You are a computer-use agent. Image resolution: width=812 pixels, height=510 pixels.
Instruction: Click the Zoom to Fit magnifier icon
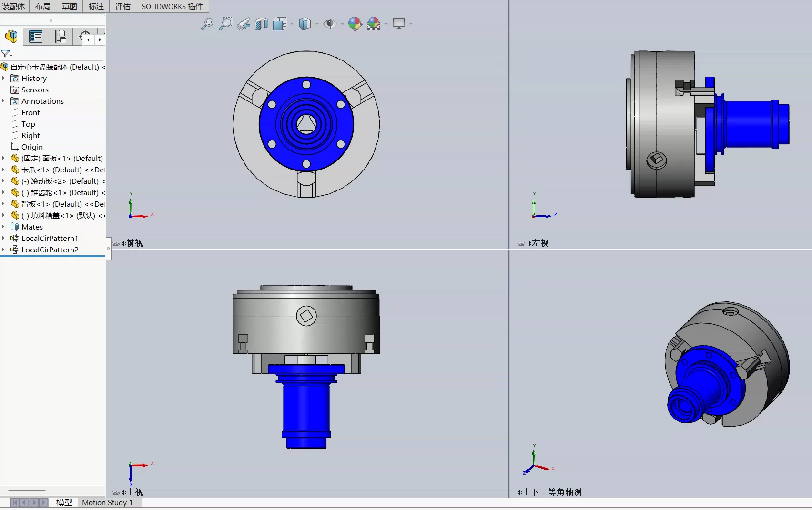click(207, 23)
